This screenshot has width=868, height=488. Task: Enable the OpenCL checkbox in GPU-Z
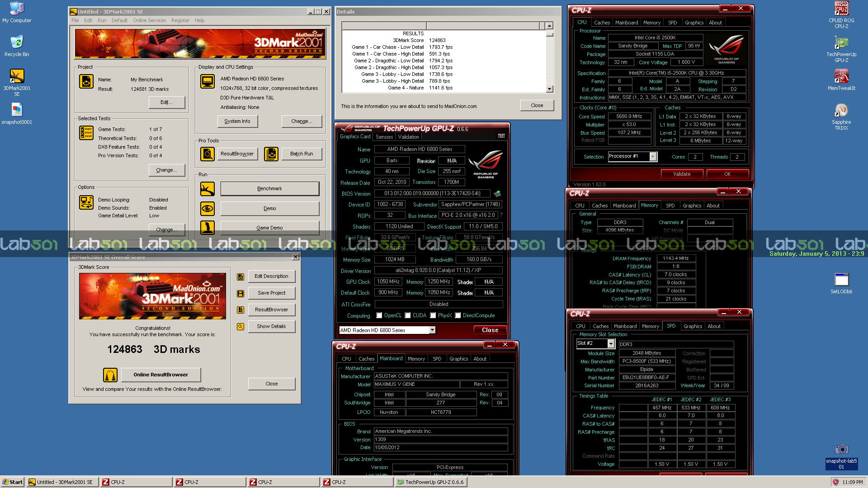point(379,315)
